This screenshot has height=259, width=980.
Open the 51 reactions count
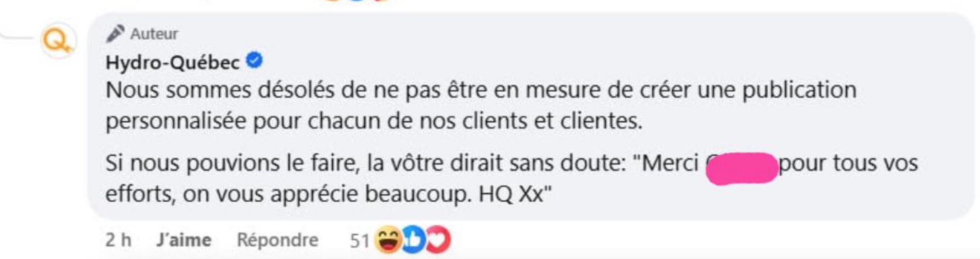point(360,241)
